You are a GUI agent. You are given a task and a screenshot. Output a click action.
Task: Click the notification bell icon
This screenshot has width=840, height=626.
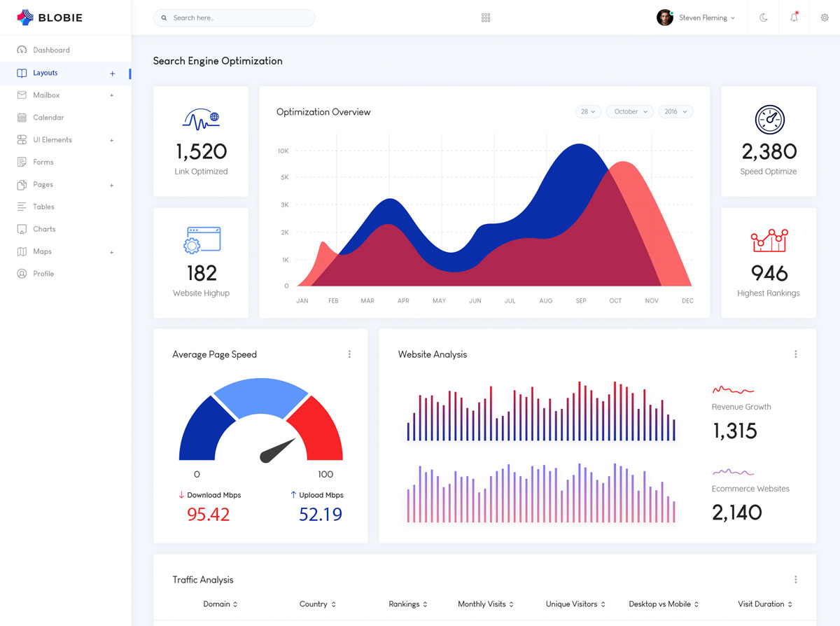pyautogui.click(x=794, y=18)
